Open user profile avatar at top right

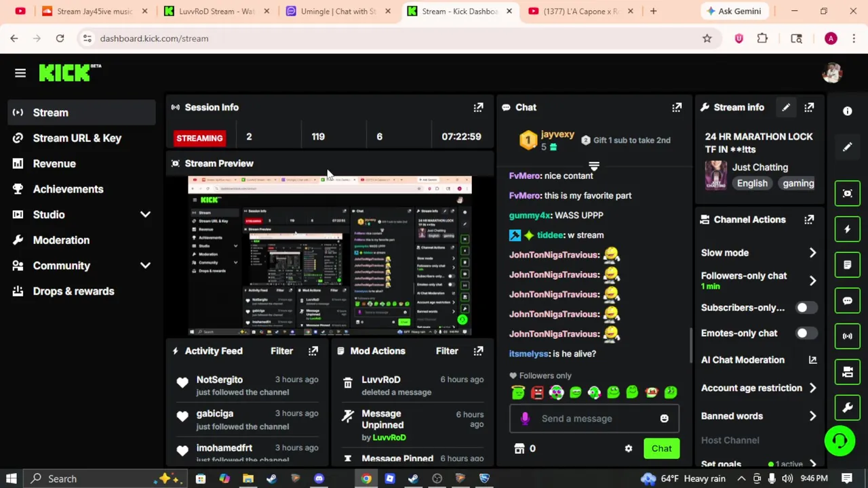[832, 73]
